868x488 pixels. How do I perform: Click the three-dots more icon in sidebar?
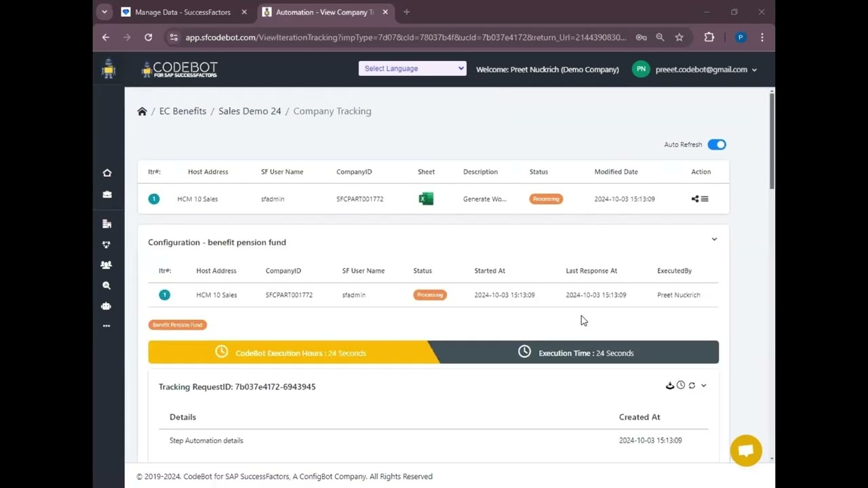(106, 326)
